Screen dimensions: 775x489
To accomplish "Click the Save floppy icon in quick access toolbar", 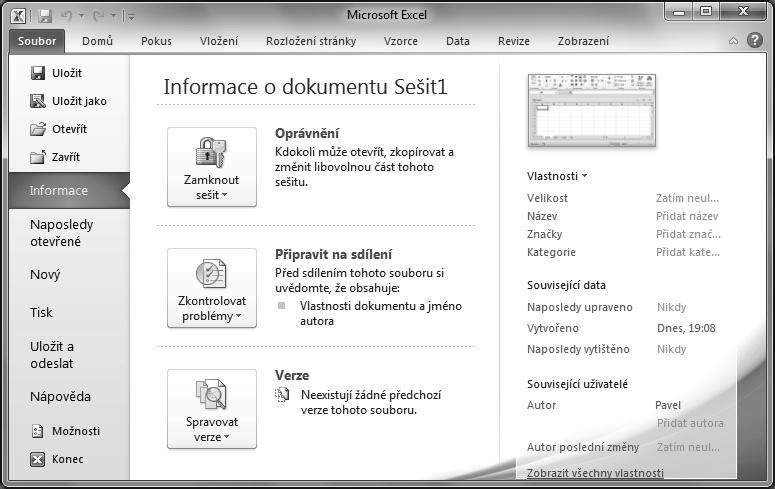I will (x=45, y=16).
